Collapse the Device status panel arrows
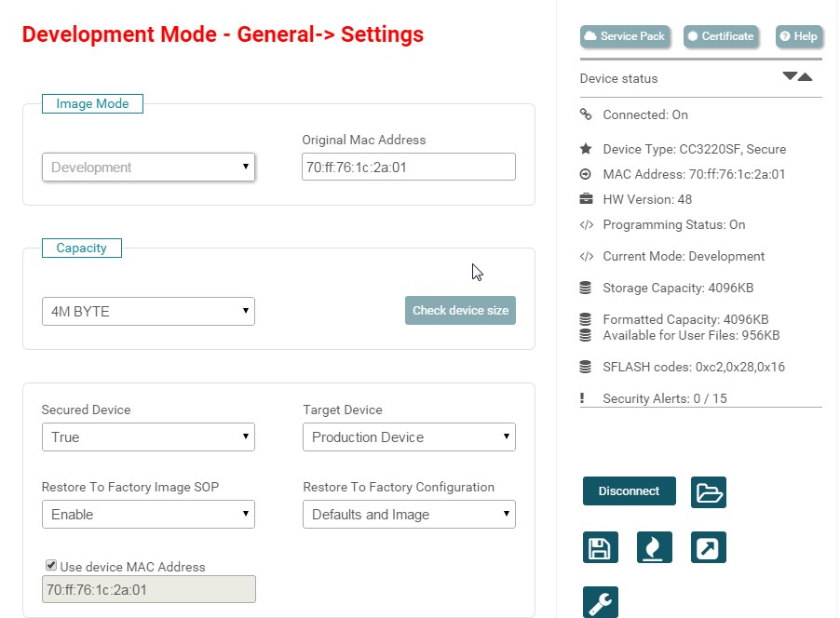Image resolution: width=840 pixels, height=618 pixels. (x=797, y=77)
